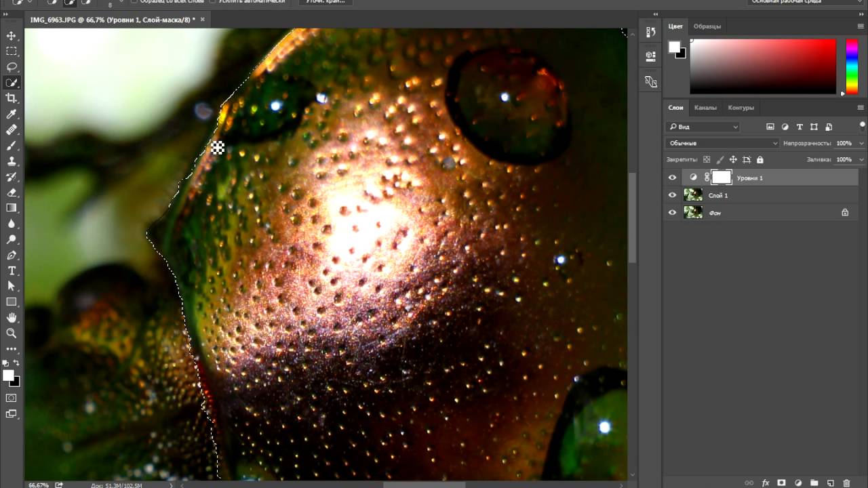Toggle lock transparent pixels

point(707,160)
